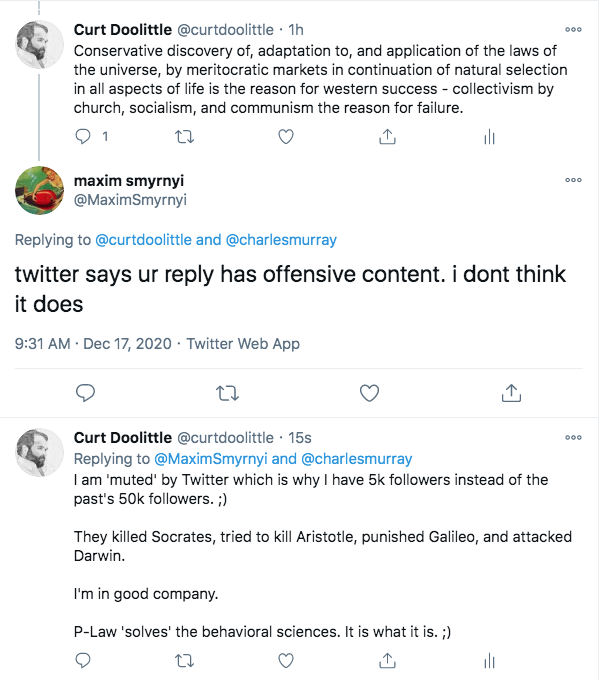Like Curt's 'muted by Twitter' tweet
Viewport: 602px width, 680px height.
286,660
